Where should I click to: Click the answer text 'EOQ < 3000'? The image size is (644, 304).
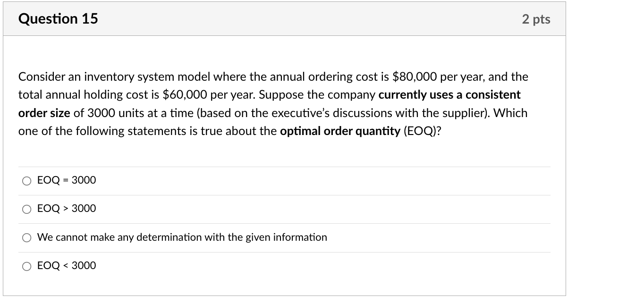[67, 265]
